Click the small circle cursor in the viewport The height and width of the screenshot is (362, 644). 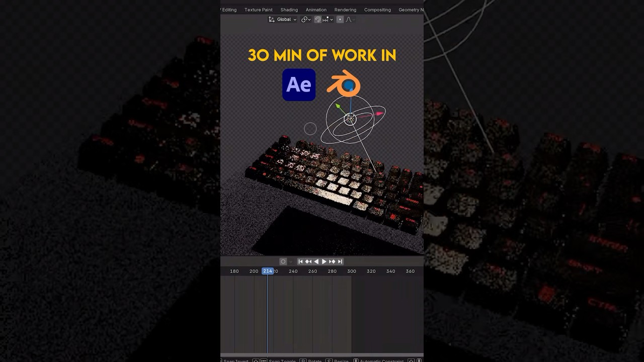[310, 129]
